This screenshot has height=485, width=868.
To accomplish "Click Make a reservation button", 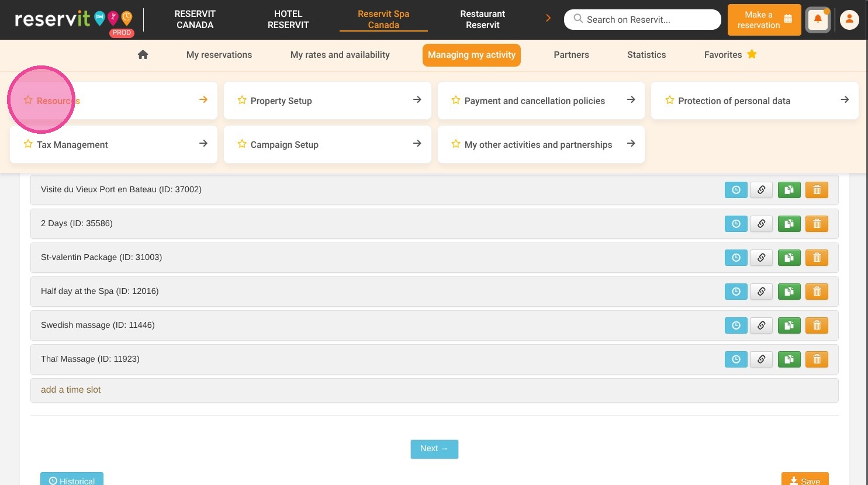I will pos(765,20).
